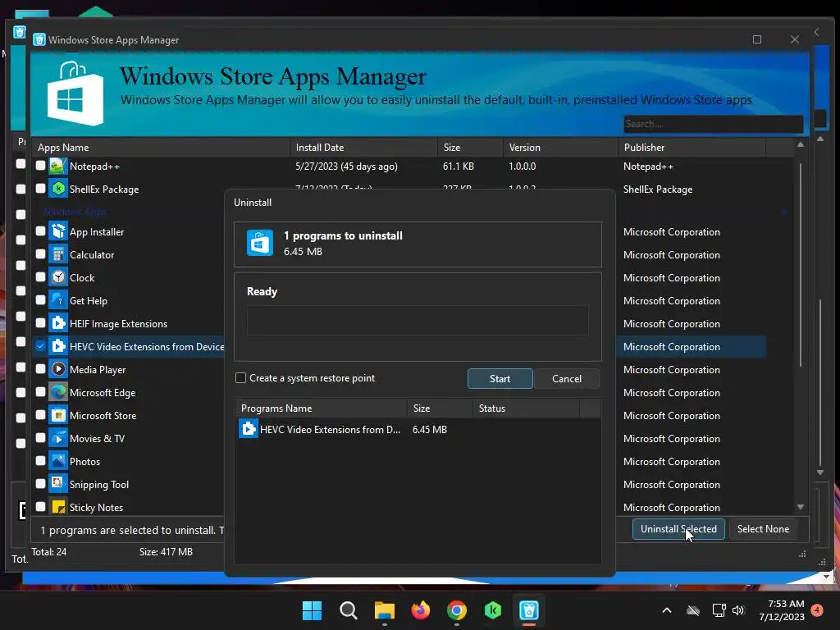
Task: Start the uninstall process
Action: (x=500, y=379)
